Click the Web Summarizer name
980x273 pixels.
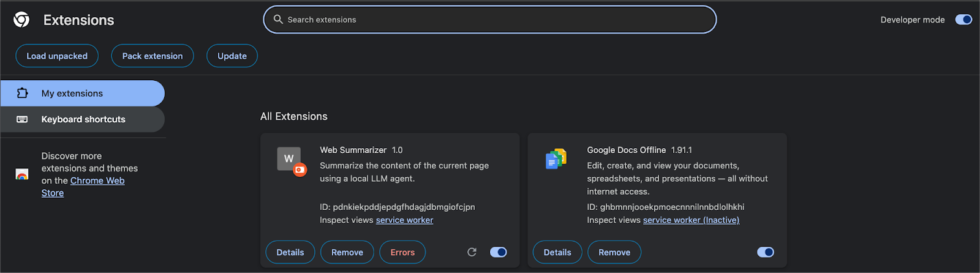(x=353, y=150)
